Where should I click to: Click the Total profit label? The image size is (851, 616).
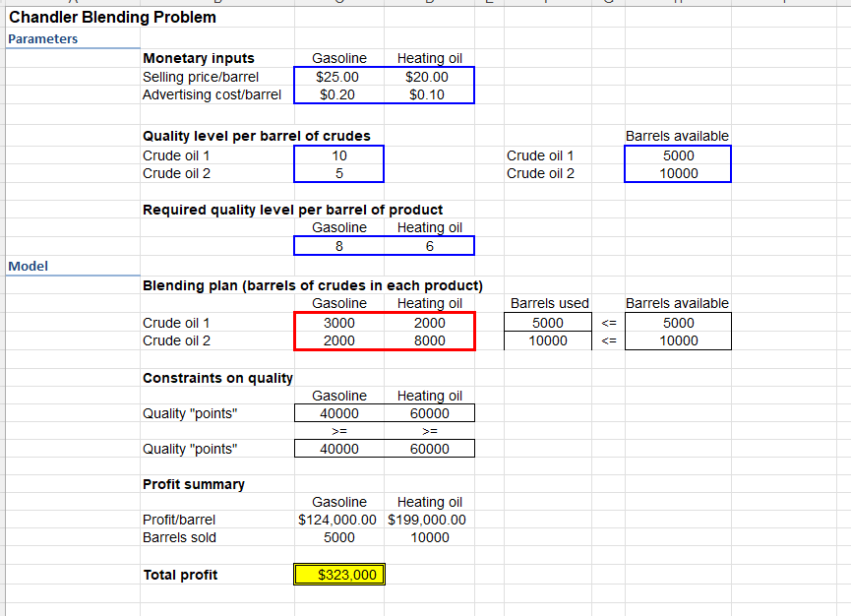(180, 575)
